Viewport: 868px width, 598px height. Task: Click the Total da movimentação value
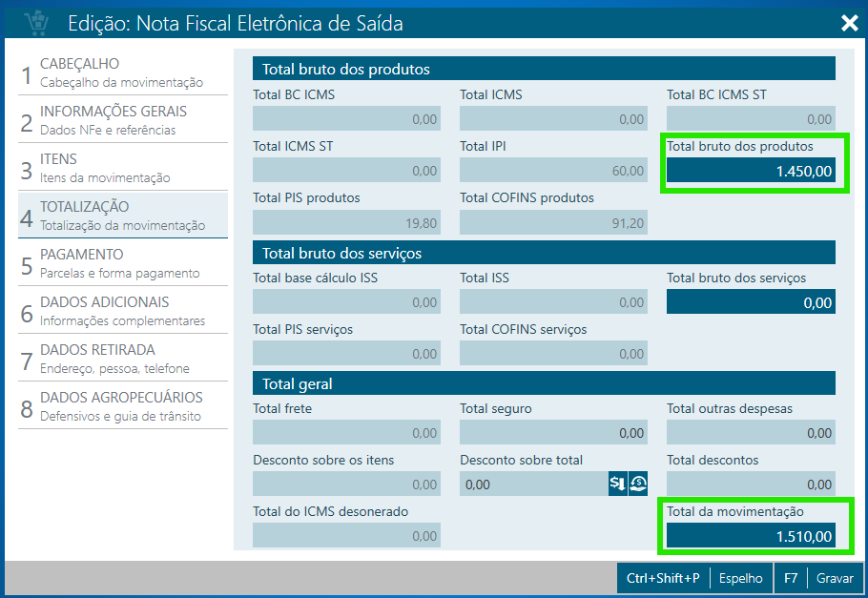click(750, 537)
